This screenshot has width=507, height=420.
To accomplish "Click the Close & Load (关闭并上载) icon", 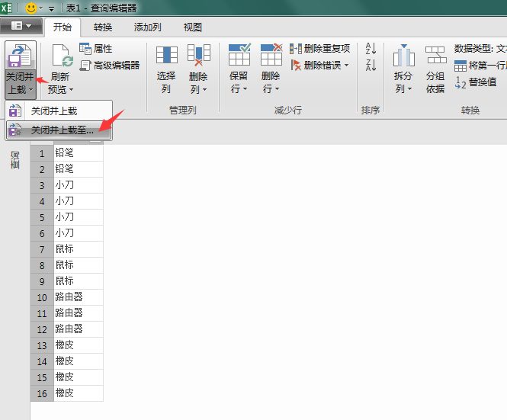I will click(x=20, y=56).
